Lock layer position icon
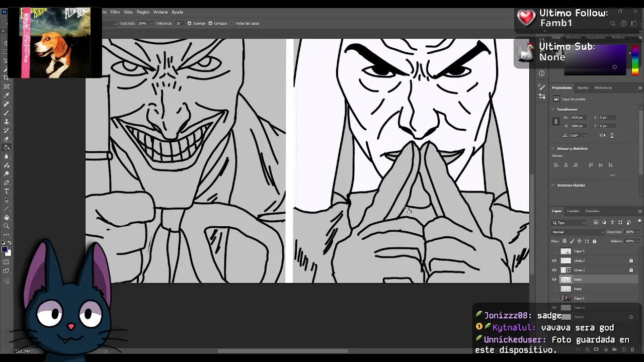The width and height of the screenshot is (644, 362). click(579, 241)
